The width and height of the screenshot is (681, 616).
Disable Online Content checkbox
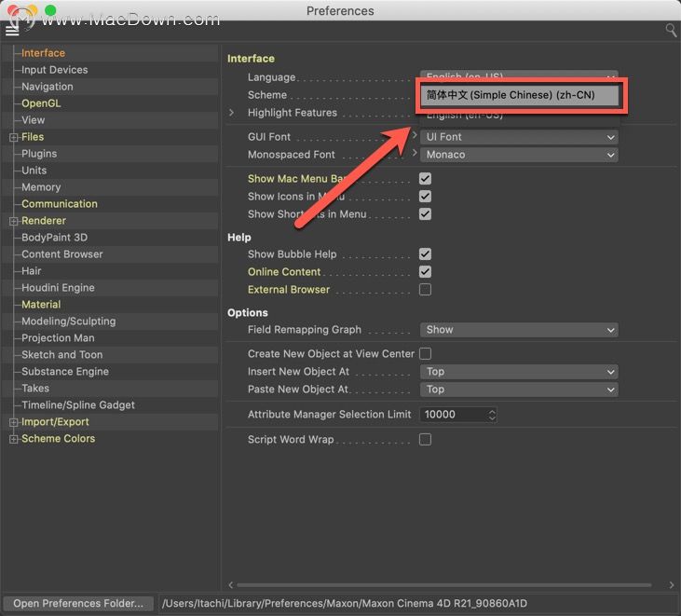[x=425, y=272]
